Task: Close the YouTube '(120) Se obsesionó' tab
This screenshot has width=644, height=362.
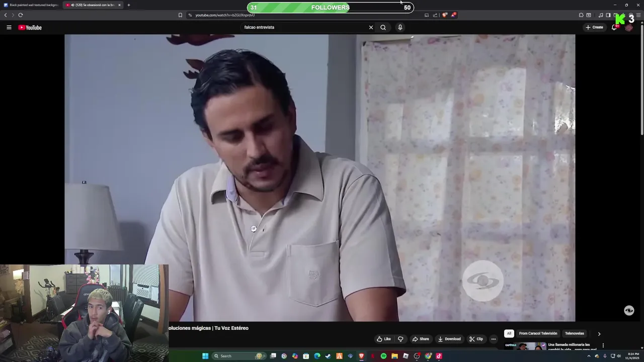Action: (119, 5)
